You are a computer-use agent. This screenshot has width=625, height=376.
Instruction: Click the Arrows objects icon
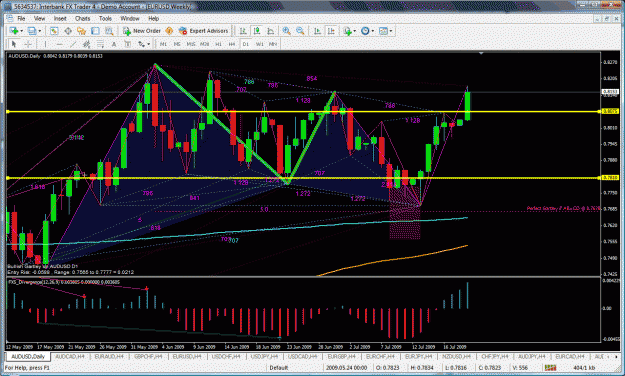tap(141, 44)
